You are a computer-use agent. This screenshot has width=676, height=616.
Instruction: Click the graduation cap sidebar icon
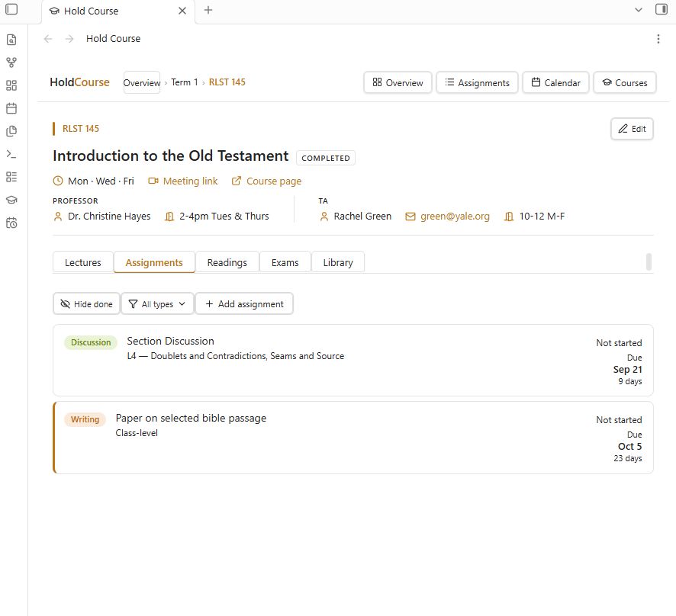click(11, 200)
